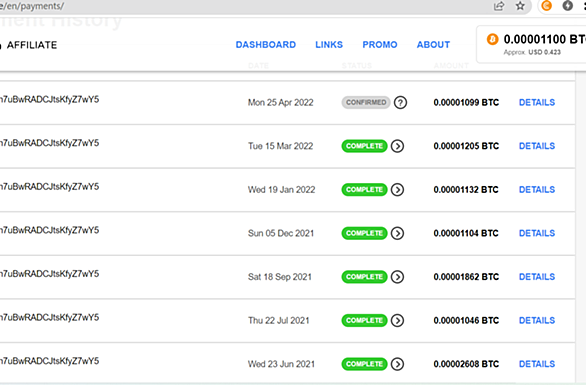Image resolution: width=586 pixels, height=385 pixels.
Task: Click COMPLETE badge for 19 Jan 2022
Action: 364,190
